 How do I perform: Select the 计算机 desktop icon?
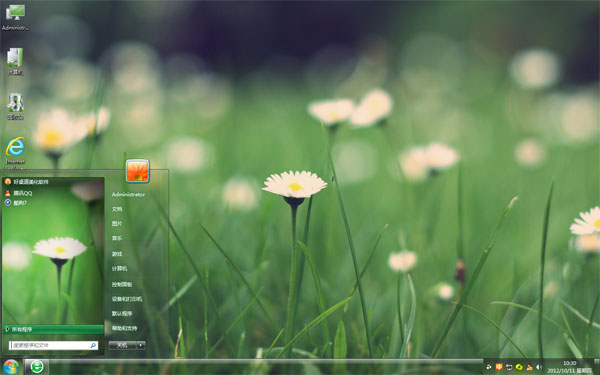coord(15,61)
